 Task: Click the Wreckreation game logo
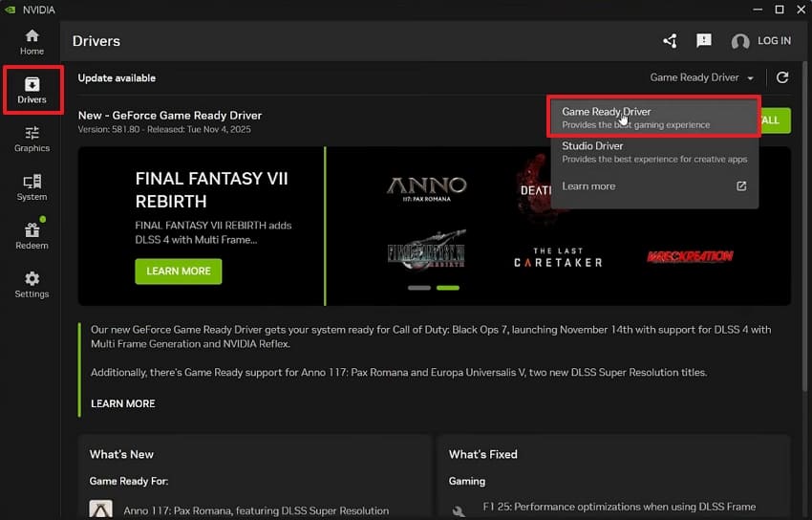coord(690,256)
